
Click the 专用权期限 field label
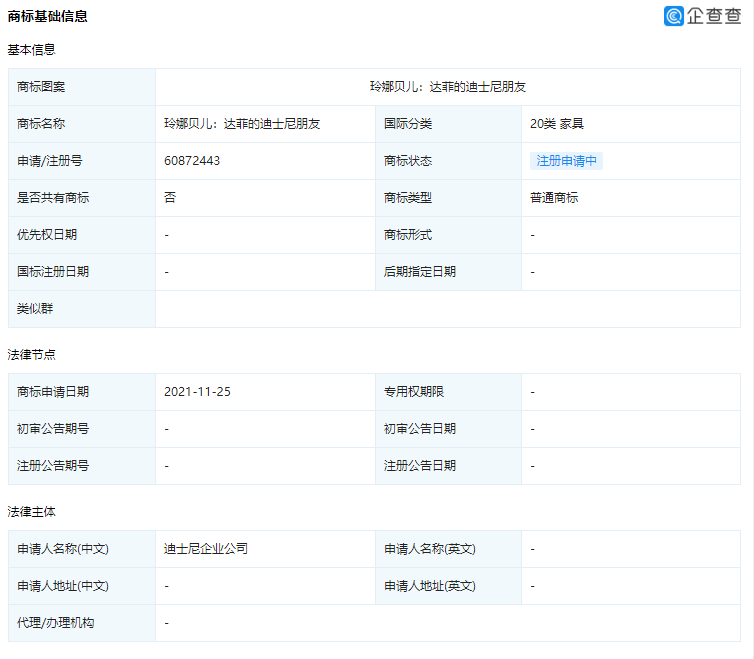414,392
